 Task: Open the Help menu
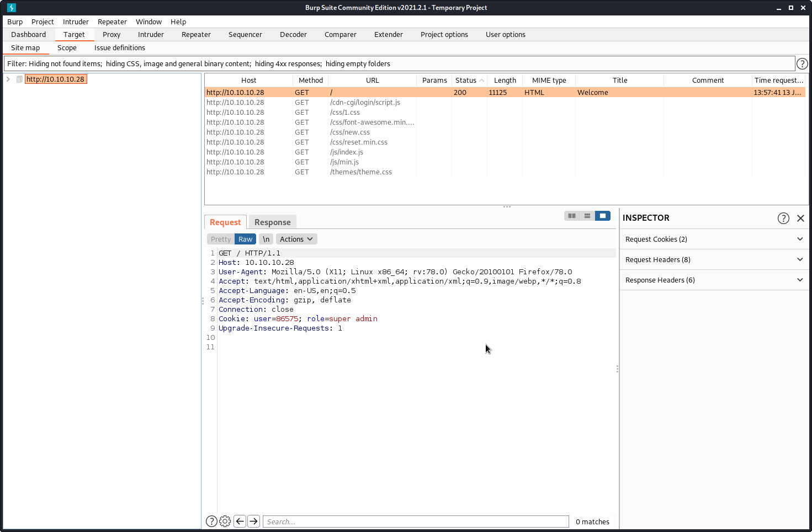[x=178, y=22]
